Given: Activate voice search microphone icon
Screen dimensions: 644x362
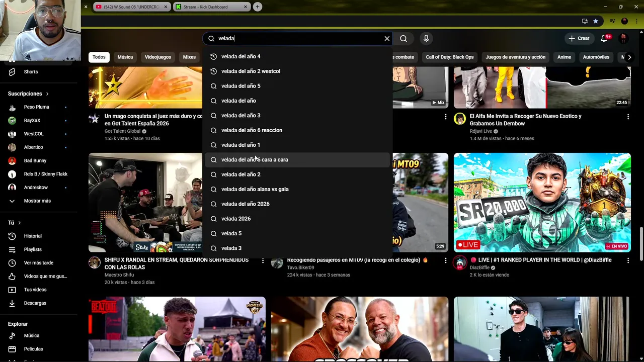Looking at the screenshot, I should (x=426, y=38).
